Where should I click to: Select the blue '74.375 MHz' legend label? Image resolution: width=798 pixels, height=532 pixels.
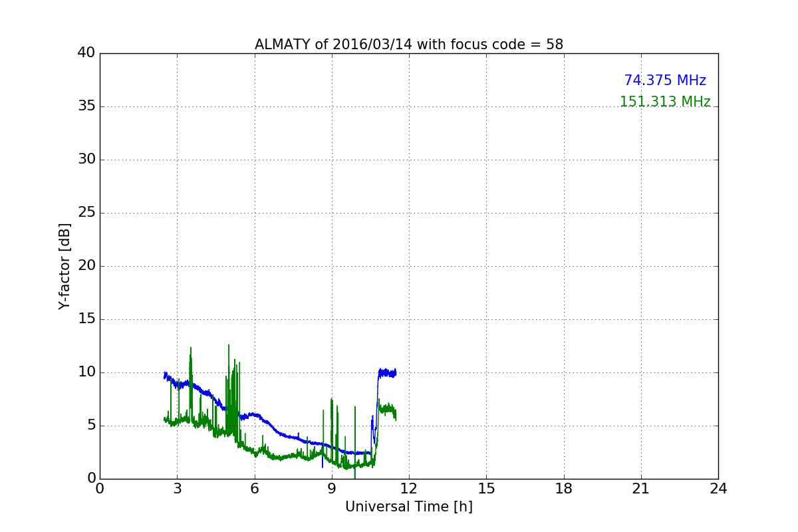665,80
